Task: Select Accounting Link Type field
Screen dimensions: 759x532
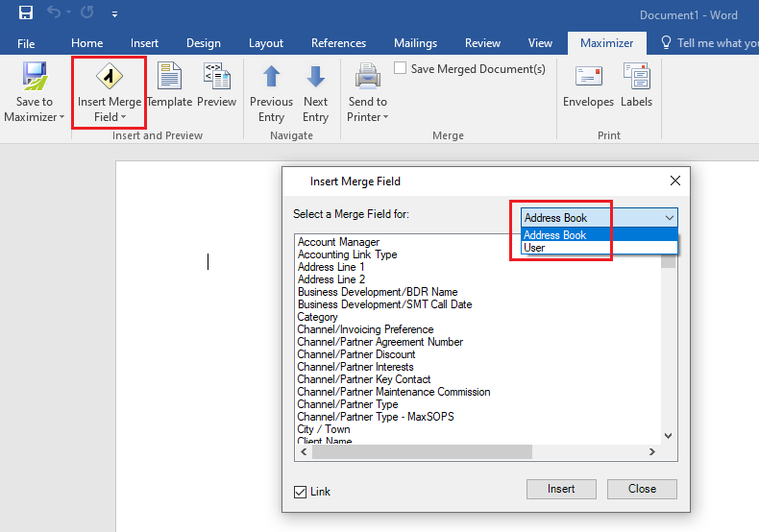Action: (347, 254)
